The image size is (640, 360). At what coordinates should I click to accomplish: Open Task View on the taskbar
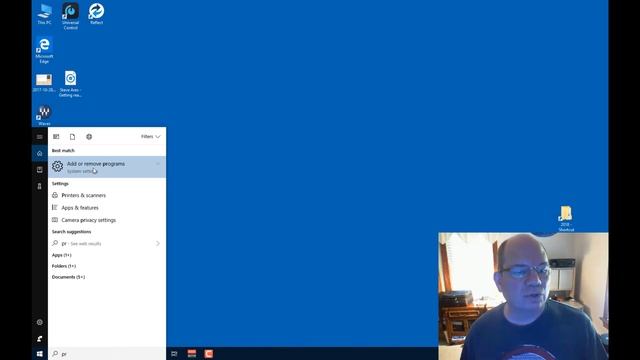(x=175, y=354)
